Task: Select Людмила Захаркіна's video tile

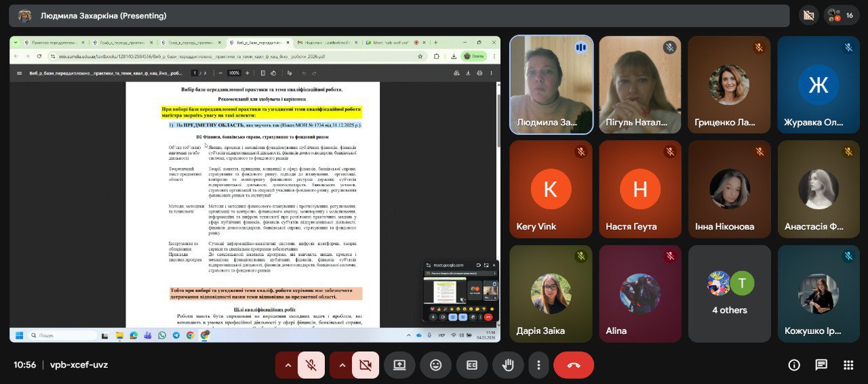Action: (551, 85)
